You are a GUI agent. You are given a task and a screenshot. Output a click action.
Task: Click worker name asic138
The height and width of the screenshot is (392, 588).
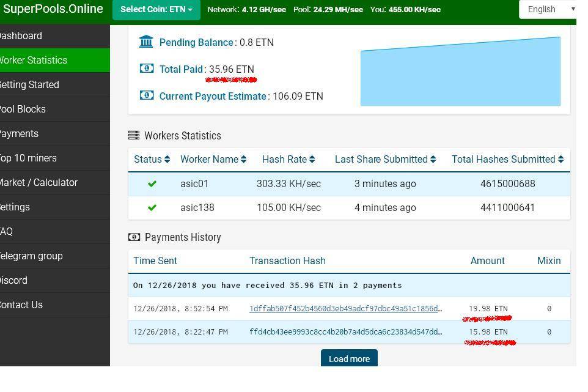point(197,207)
